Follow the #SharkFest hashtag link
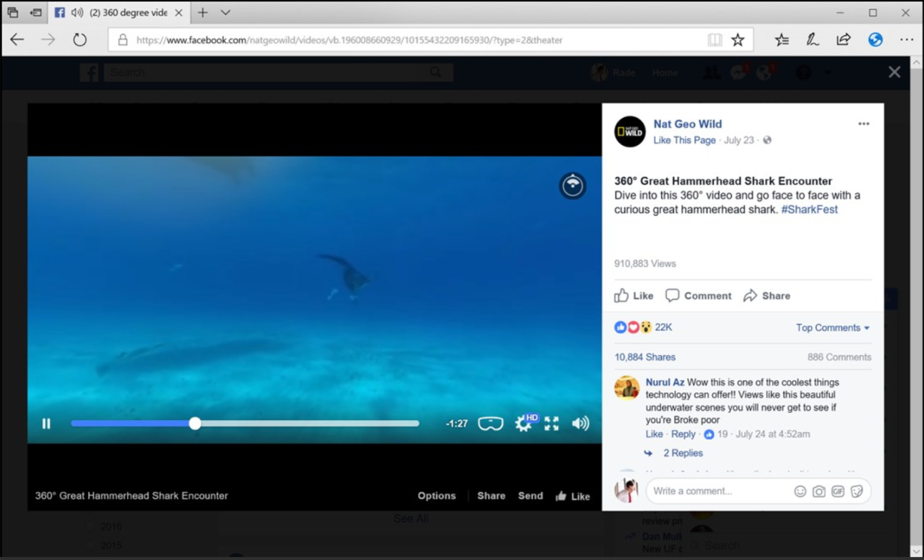The width and height of the screenshot is (924, 560). [x=809, y=209]
